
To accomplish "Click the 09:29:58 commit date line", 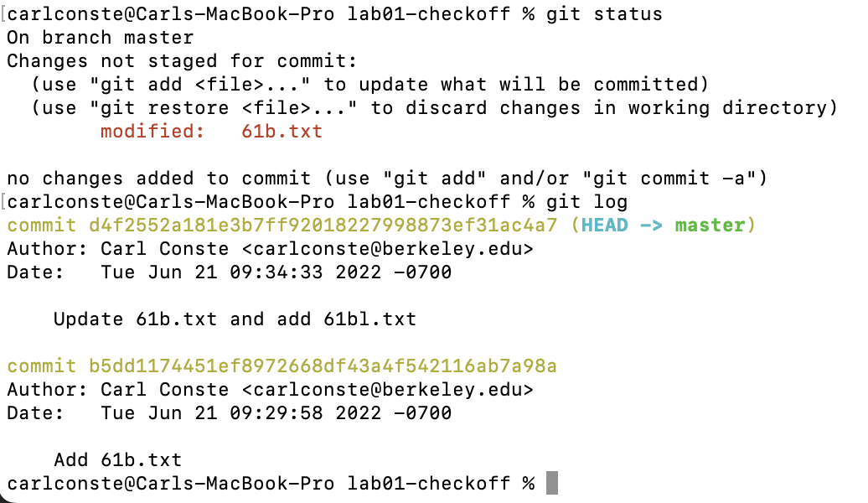I will tap(276, 413).
